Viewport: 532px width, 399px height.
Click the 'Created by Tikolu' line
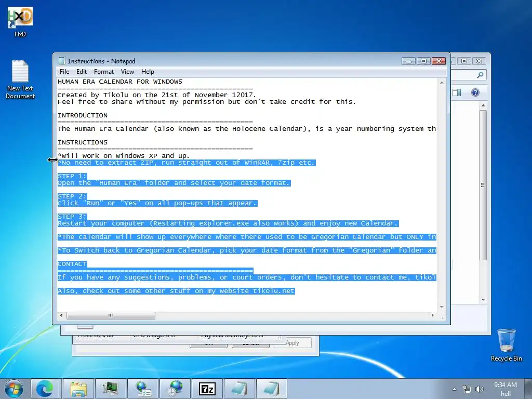[x=157, y=95]
